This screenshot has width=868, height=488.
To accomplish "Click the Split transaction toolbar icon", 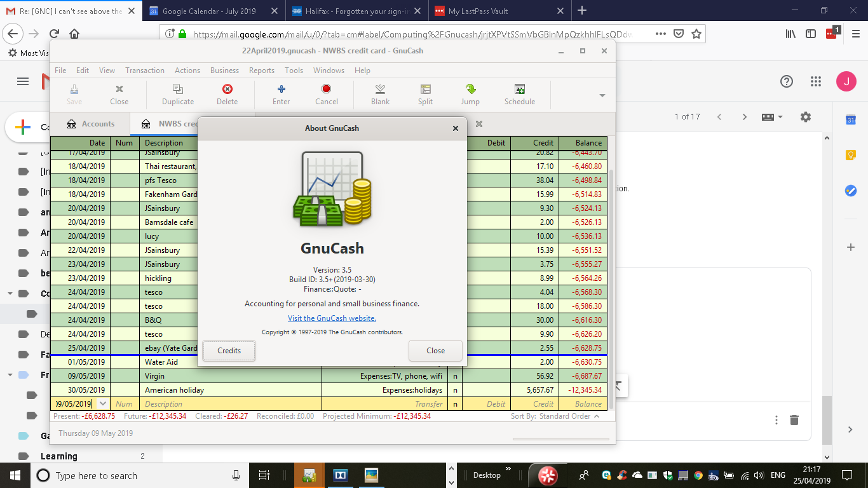I will tap(426, 90).
